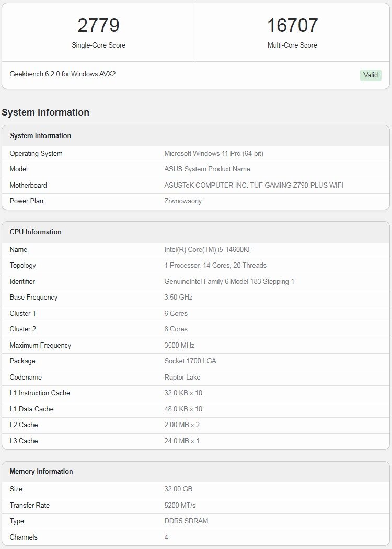Screen dimensions: 392x549
Task: Select the Transfer Rate label
Action: [x=30, y=505]
